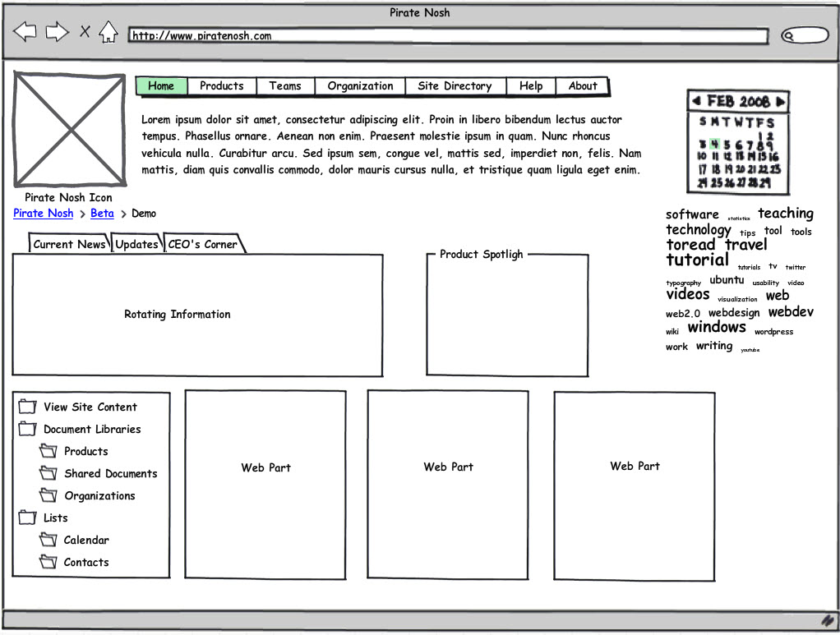This screenshot has height=635, width=840.
Task: Expand the Document Libraries folder
Action: click(28, 429)
